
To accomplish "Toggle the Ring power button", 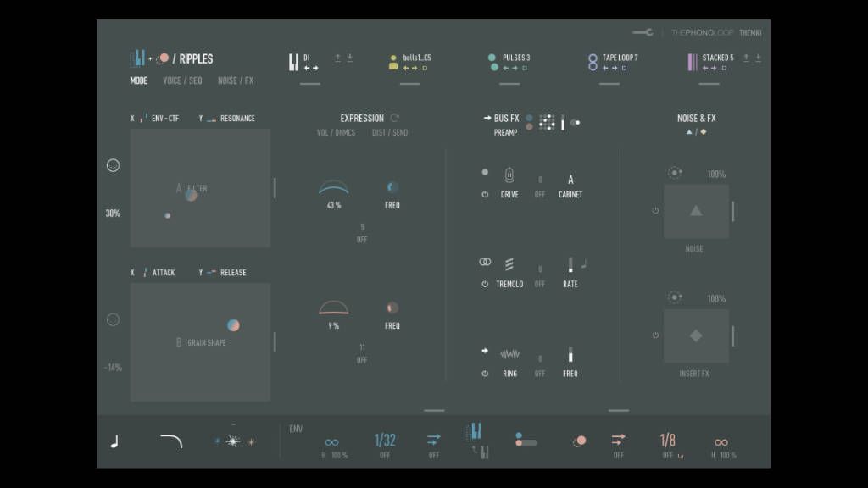I will point(485,374).
